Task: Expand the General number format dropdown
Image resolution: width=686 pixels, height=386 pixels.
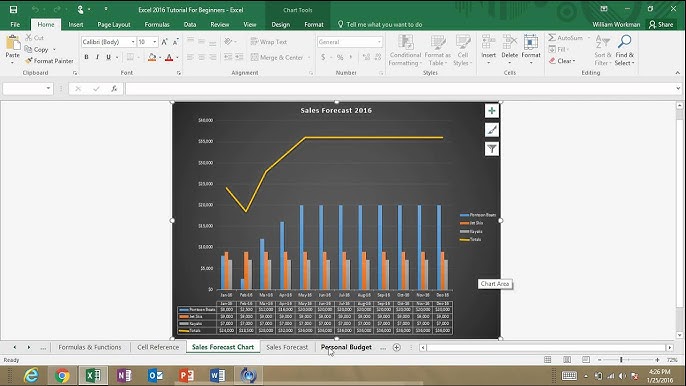Action: [379, 42]
